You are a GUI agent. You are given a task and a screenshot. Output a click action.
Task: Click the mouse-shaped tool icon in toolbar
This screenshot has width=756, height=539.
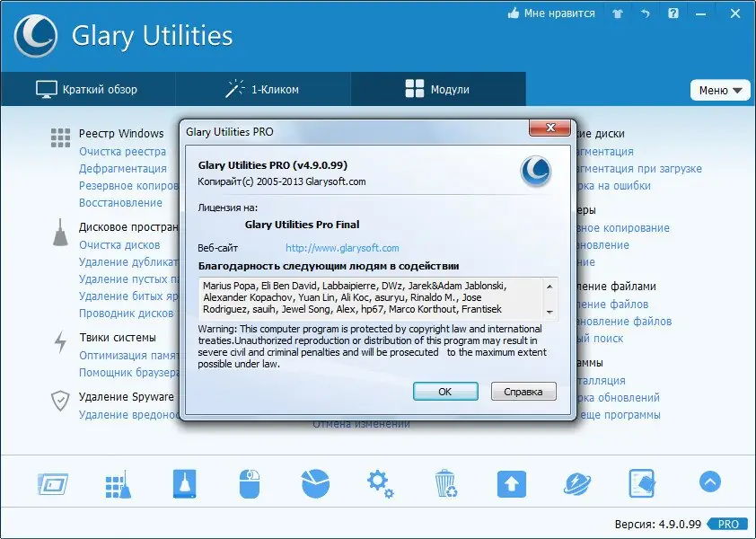click(250, 482)
